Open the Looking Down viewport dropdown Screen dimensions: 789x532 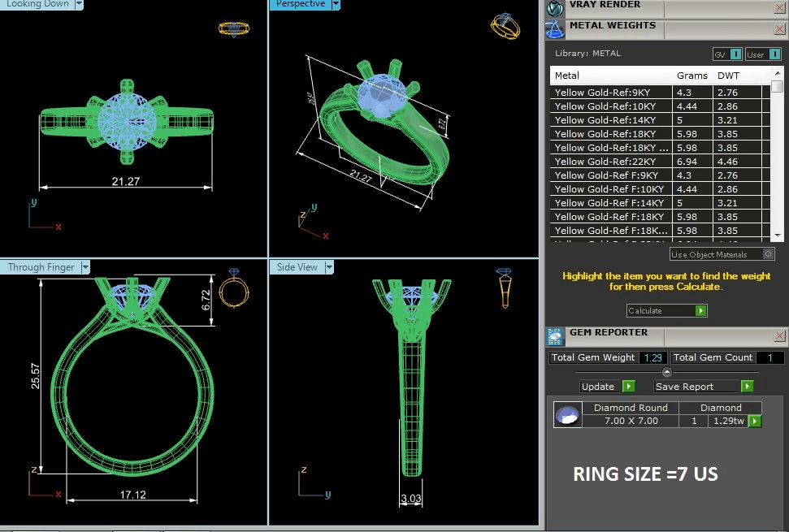pyautogui.click(x=79, y=4)
